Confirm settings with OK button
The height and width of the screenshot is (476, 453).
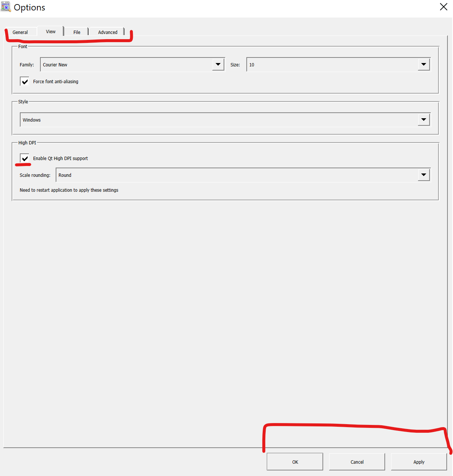295,462
